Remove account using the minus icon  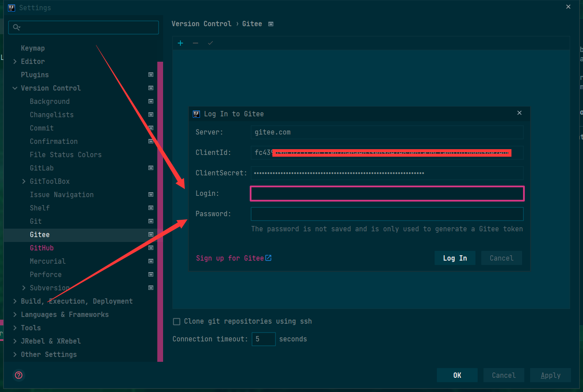pos(196,43)
